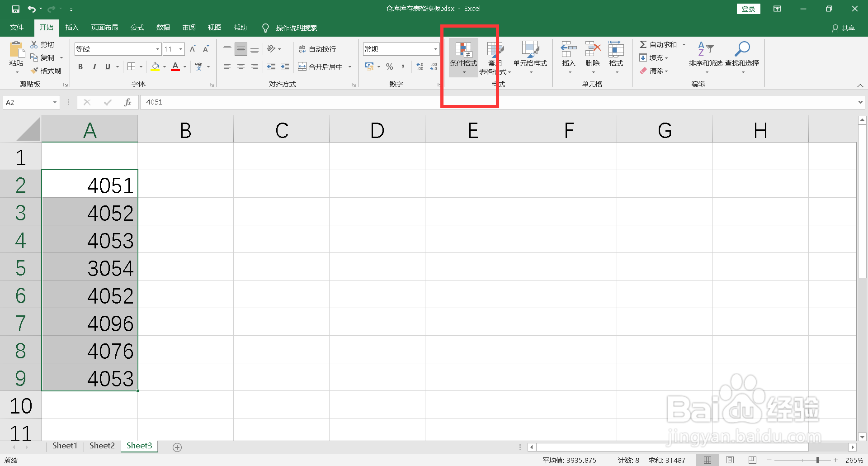The image size is (868, 466).
Task: Open the Font group dialog launcher
Action: 212,85
